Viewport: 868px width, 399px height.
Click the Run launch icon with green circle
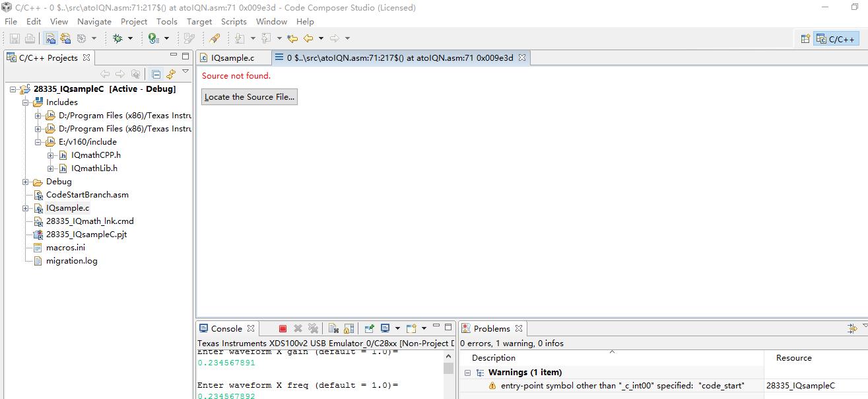pos(154,38)
